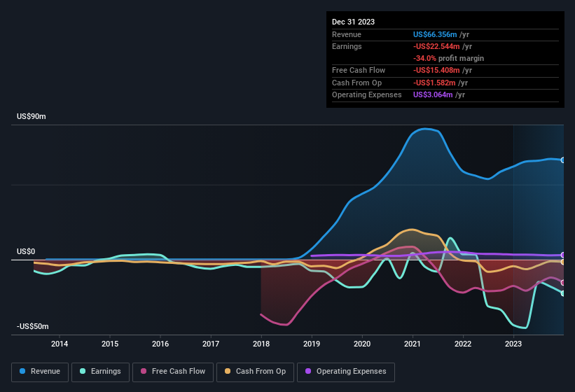
Task: Click the Cash From Op end marker dot
Action: (x=563, y=262)
